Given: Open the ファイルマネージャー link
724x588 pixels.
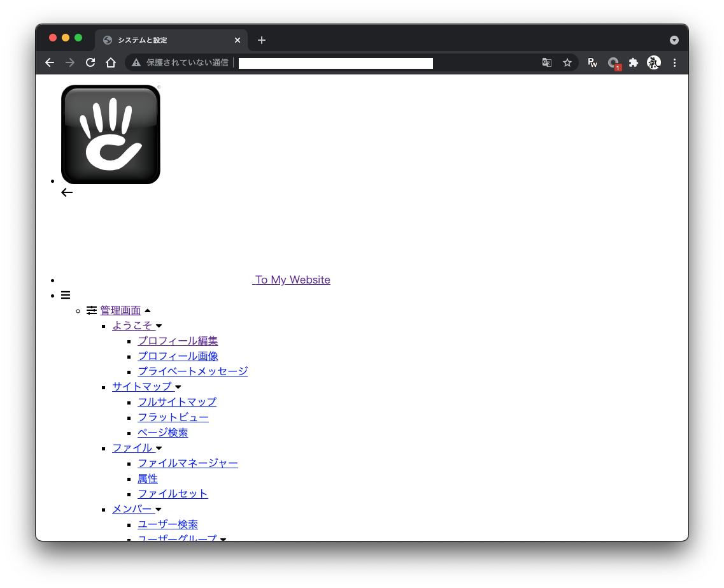Looking at the screenshot, I should [x=188, y=463].
